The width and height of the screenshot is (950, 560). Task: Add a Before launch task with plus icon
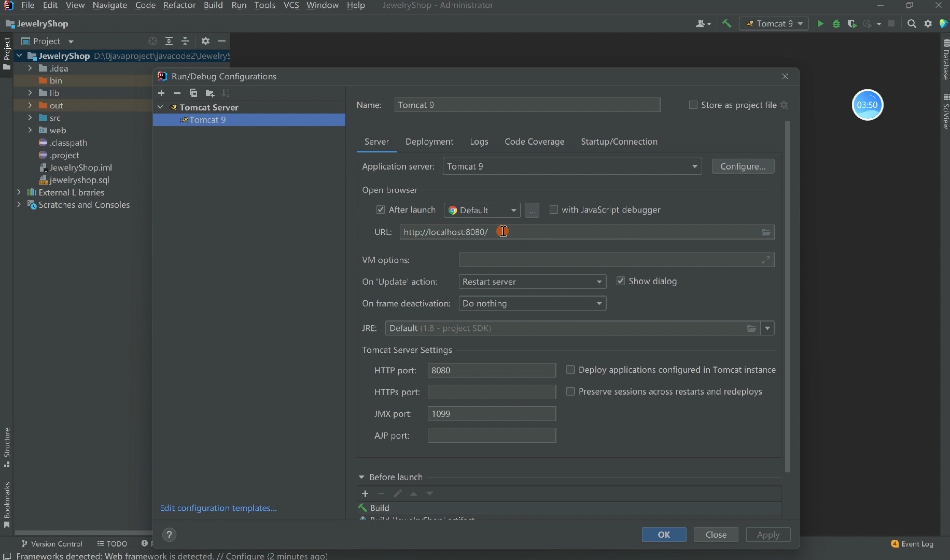365,494
